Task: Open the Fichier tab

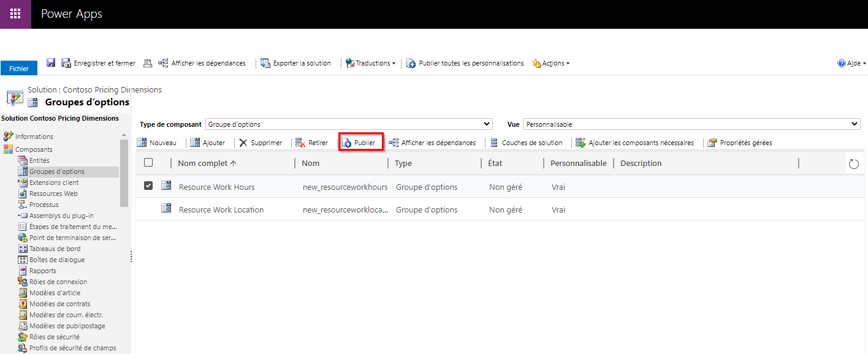Action: point(19,69)
